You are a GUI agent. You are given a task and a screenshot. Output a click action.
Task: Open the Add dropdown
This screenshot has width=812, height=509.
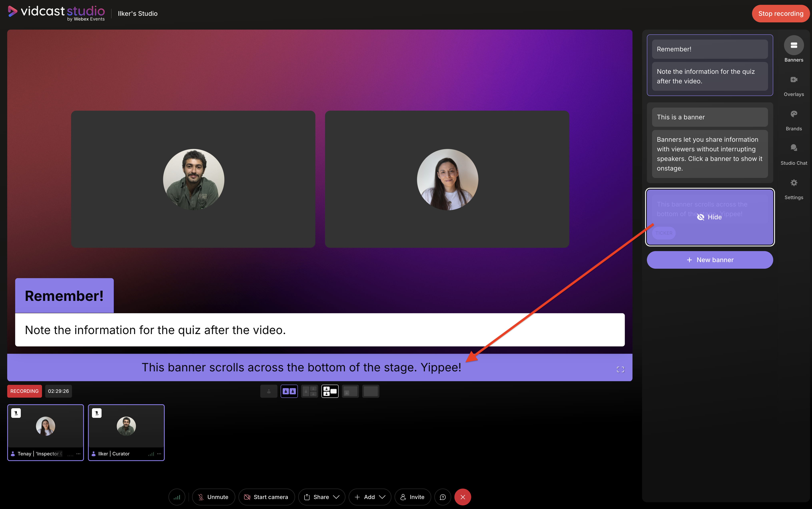click(x=370, y=497)
